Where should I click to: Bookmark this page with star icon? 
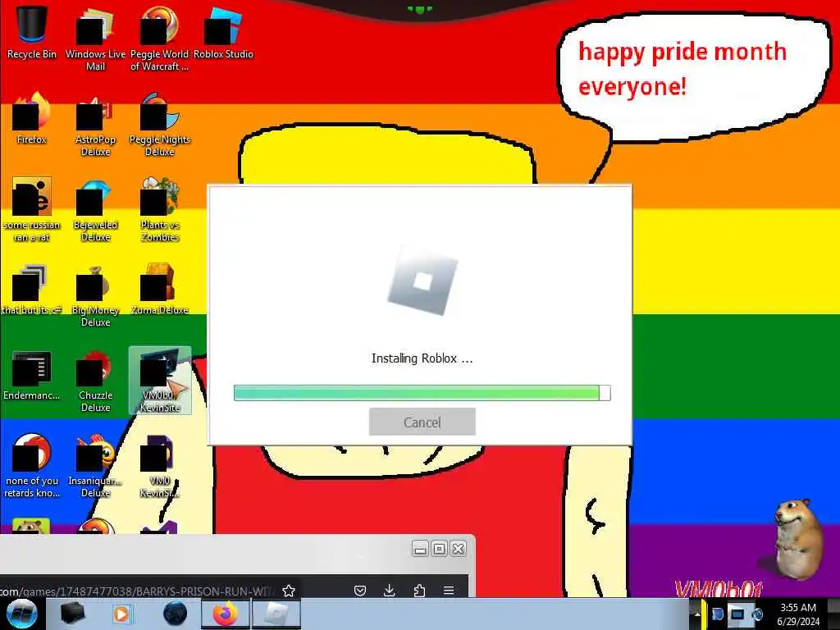pyautogui.click(x=289, y=591)
